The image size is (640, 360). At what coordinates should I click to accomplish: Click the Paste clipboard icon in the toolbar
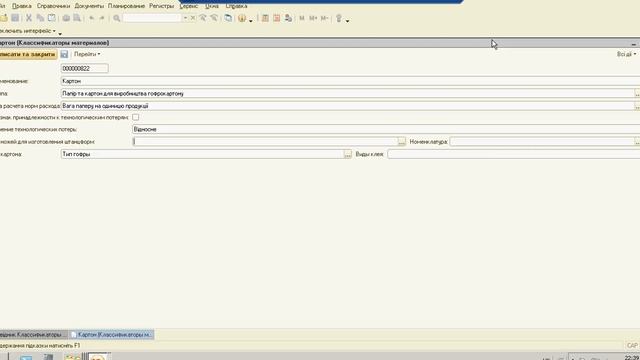click(51, 18)
